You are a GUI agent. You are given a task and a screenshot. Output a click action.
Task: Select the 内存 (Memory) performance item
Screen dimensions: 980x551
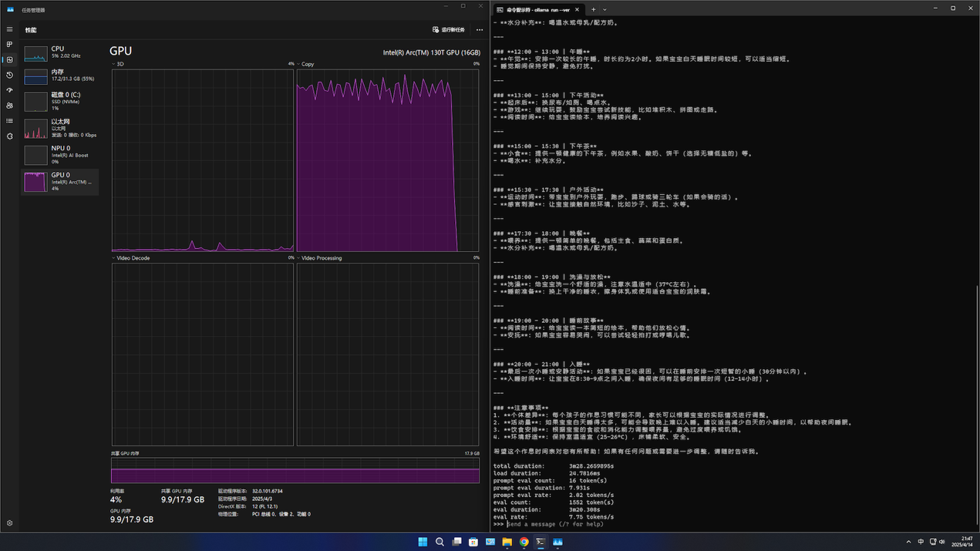pyautogui.click(x=60, y=76)
